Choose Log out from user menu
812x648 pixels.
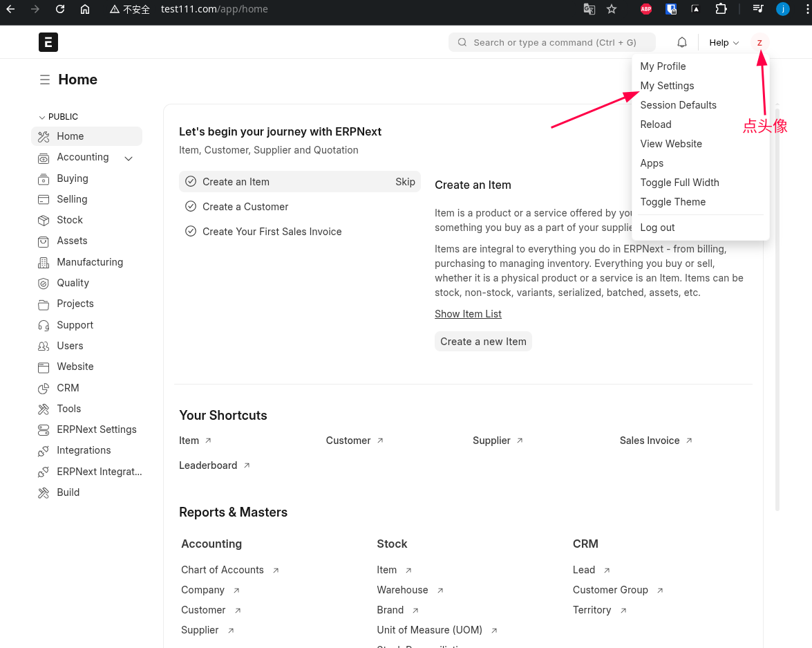pos(657,228)
